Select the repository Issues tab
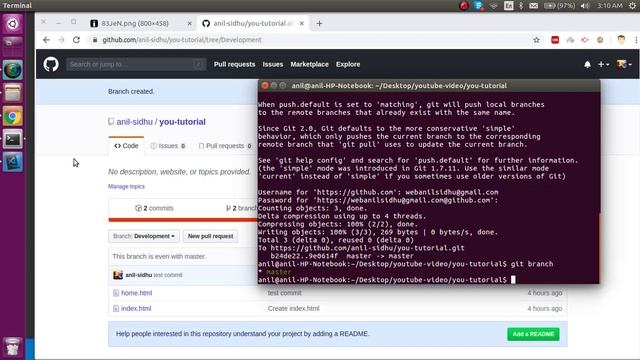The height and width of the screenshot is (360, 640). click(x=168, y=146)
